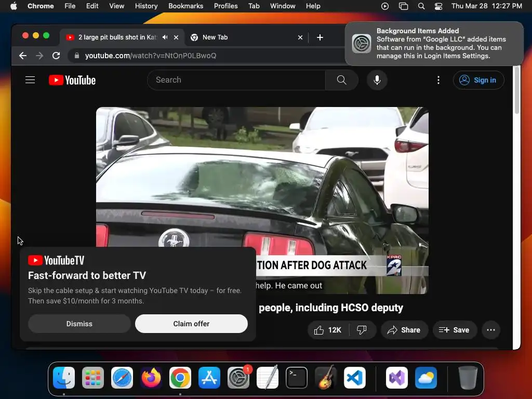Open the YouTube guide hamburger menu

click(x=30, y=80)
